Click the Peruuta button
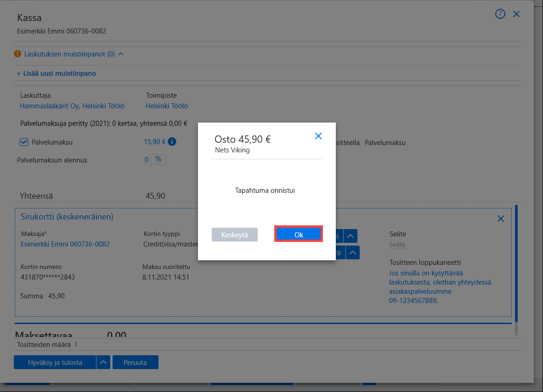 136,362
